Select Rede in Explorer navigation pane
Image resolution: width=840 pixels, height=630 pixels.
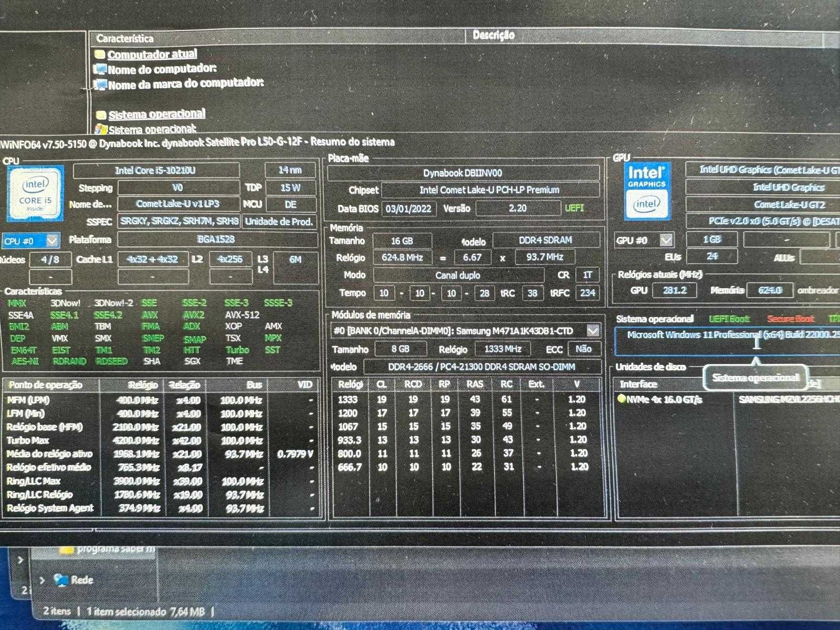(82, 580)
